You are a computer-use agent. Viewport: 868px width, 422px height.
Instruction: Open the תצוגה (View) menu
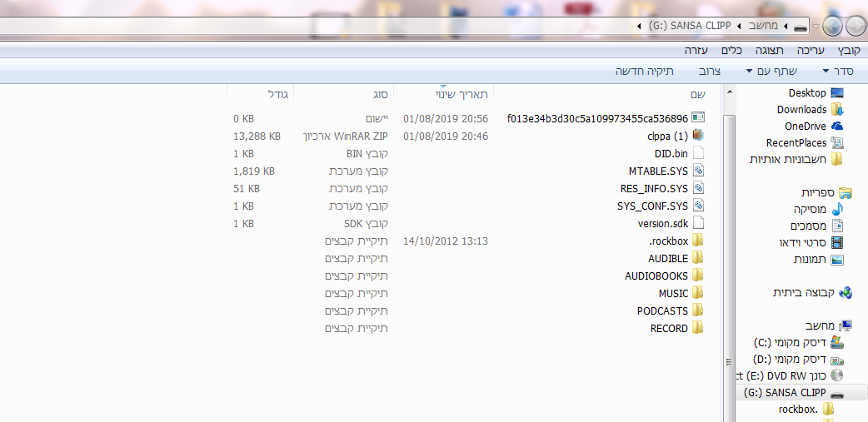(x=770, y=51)
